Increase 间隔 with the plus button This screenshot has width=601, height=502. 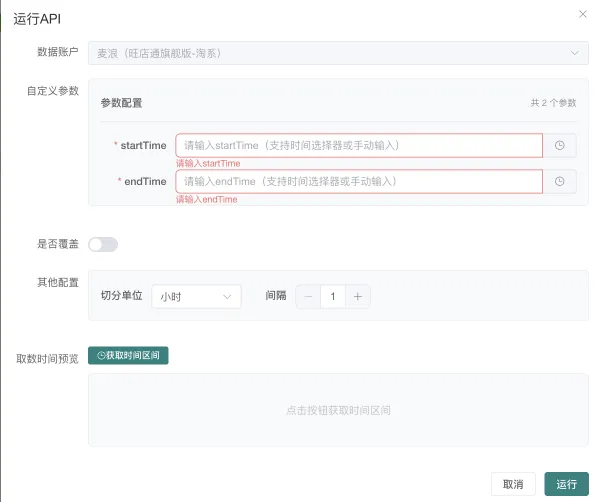358,296
